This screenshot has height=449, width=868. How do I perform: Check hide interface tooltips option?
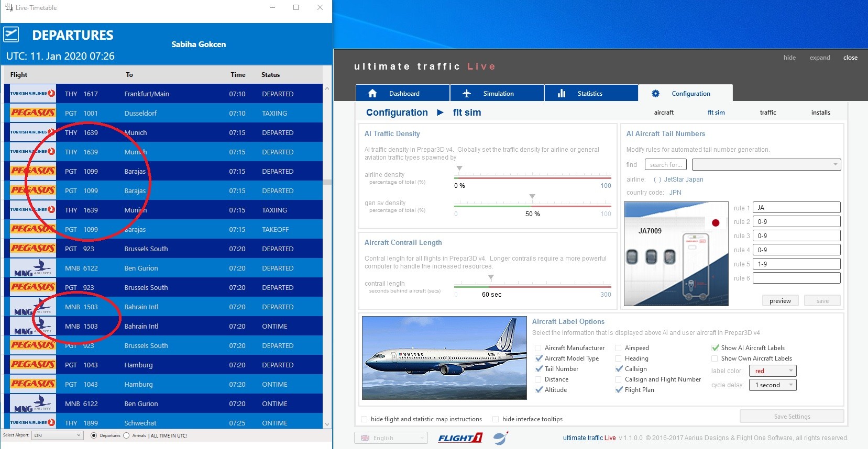(x=496, y=419)
